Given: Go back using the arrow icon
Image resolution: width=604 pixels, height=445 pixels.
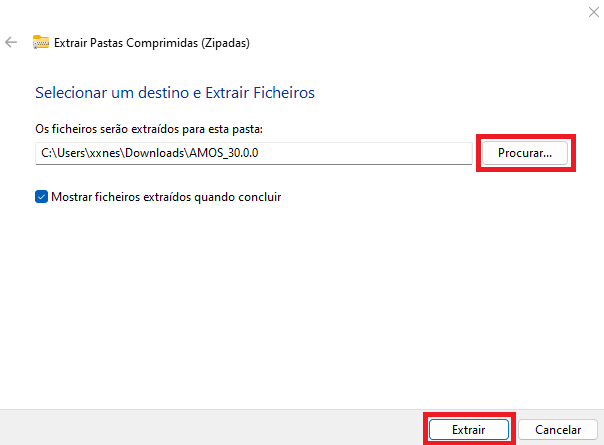Looking at the screenshot, I should (12, 43).
